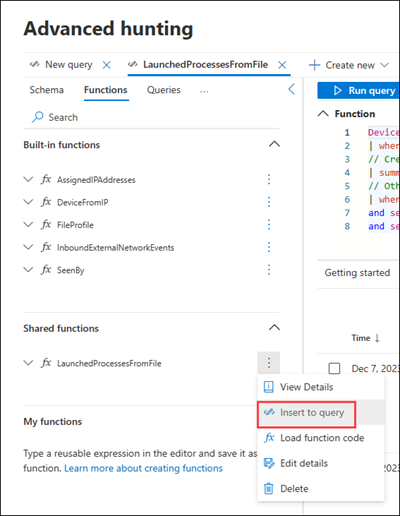Collapse the Shared functions section
Viewport: 400px width, 516px height.
(x=274, y=328)
